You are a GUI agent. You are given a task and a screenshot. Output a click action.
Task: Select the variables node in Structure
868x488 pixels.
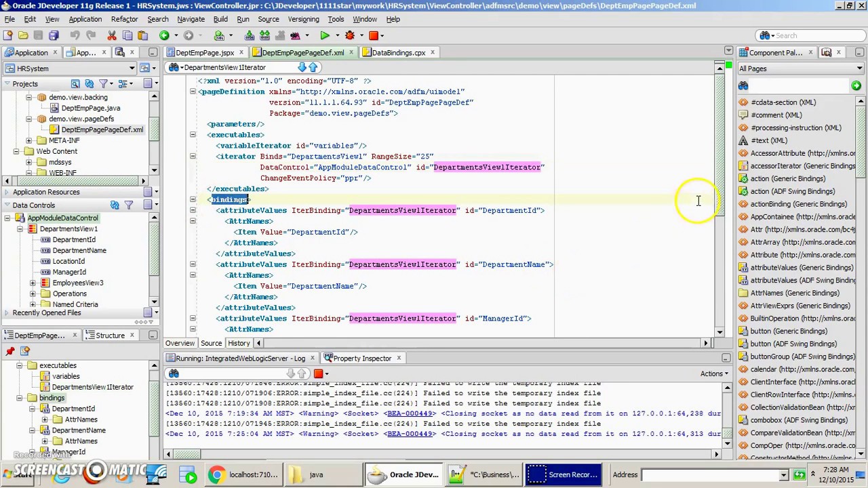pyautogui.click(x=66, y=376)
